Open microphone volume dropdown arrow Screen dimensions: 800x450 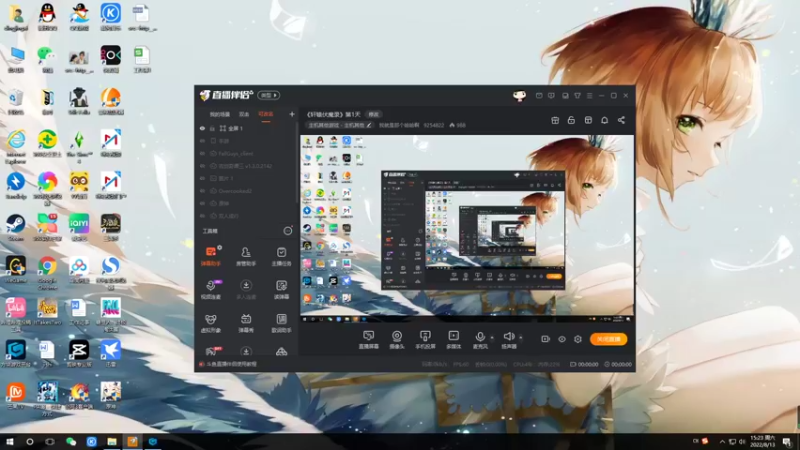492,338
